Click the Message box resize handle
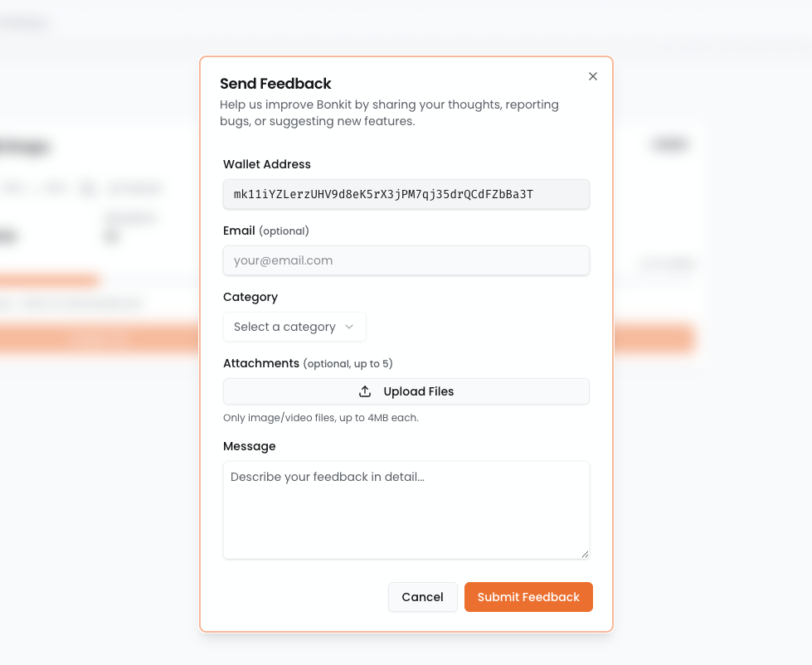 [585, 554]
